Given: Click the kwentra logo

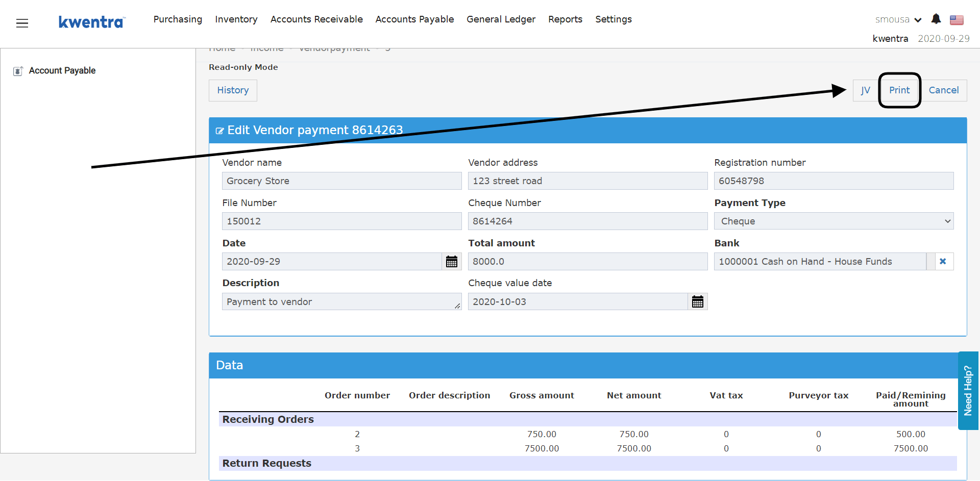Looking at the screenshot, I should 92,22.
